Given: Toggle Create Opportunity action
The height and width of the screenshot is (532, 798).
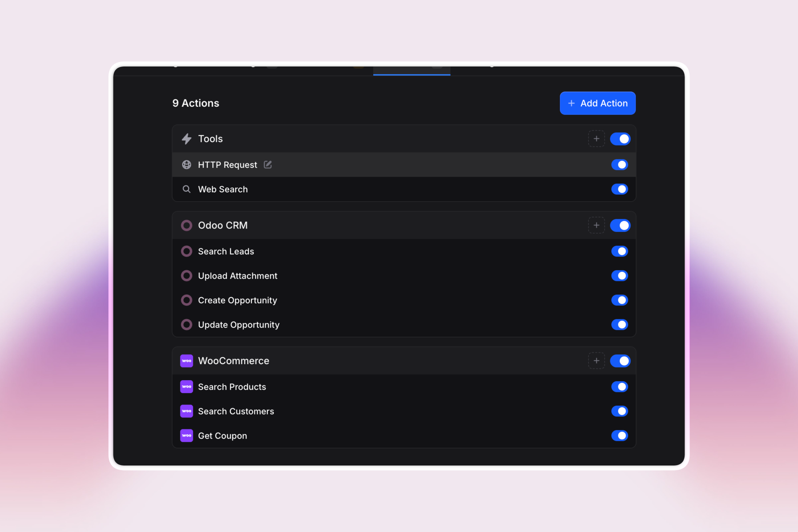Looking at the screenshot, I should coord(619,300).
